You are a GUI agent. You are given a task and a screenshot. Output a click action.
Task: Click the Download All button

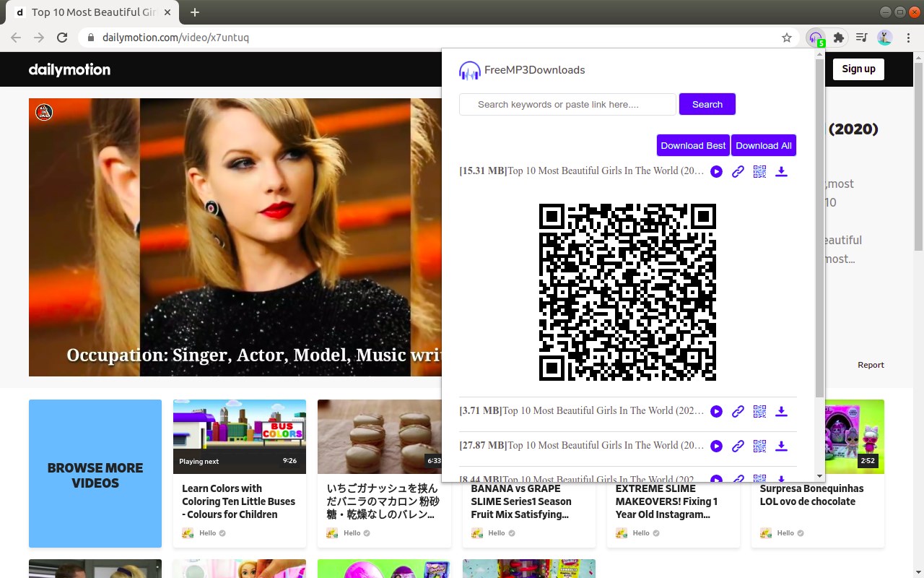[x=764, y=145]
